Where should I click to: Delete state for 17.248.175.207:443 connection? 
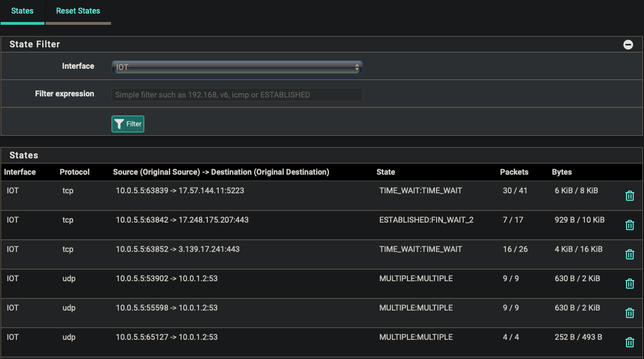coord(629,225)
